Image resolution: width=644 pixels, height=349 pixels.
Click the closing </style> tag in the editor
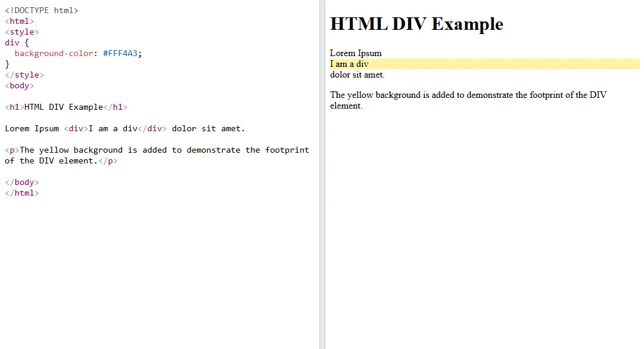pos(24,75)
